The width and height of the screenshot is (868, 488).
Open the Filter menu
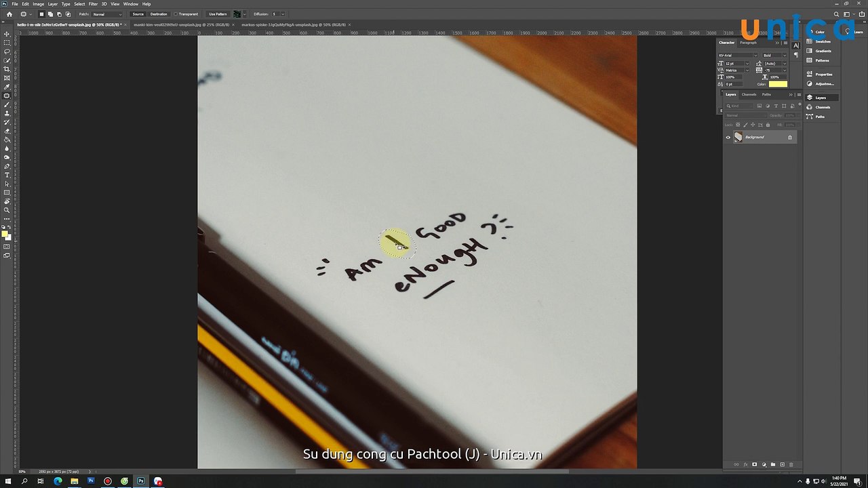point(93,4)
